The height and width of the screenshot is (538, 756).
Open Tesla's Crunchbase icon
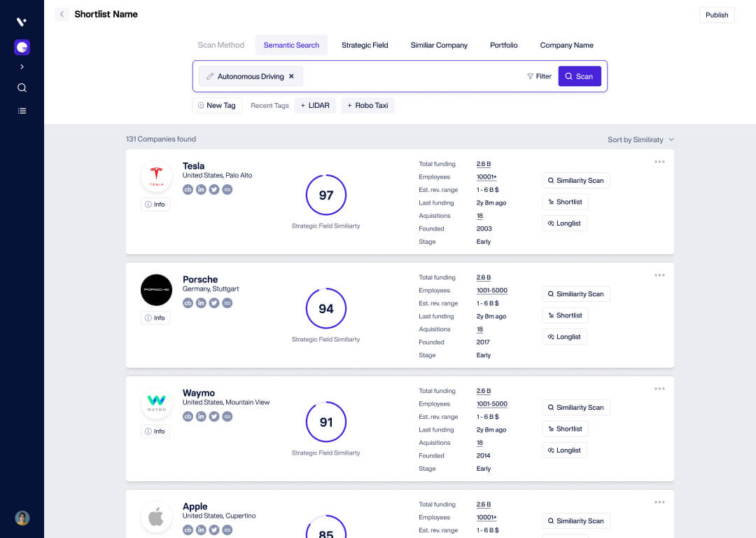[x=188, y=190]
